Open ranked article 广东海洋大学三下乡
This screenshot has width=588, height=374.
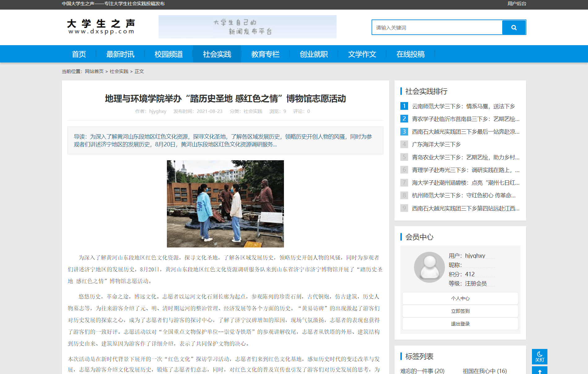tap(436, 144)
